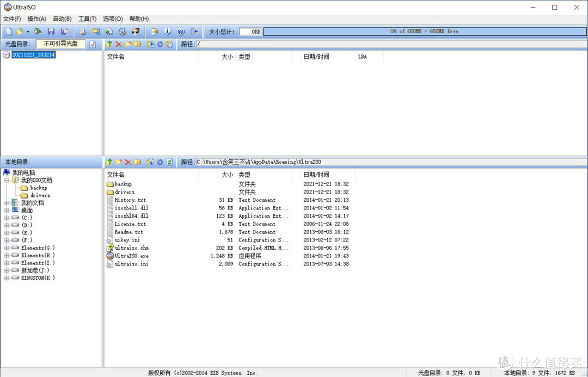Expand the KINGSTON(K:) drive node
Viewport: 588px width, 377px height.
coord(7,278)
